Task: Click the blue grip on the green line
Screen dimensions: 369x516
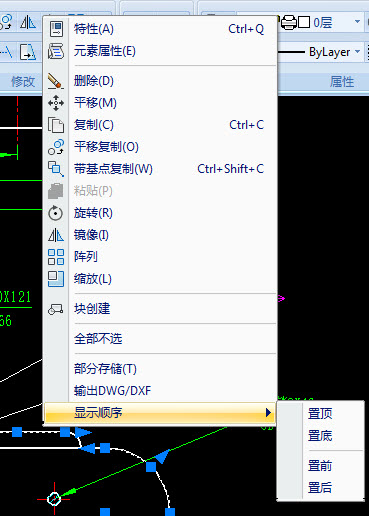Action: pos(151,467)
